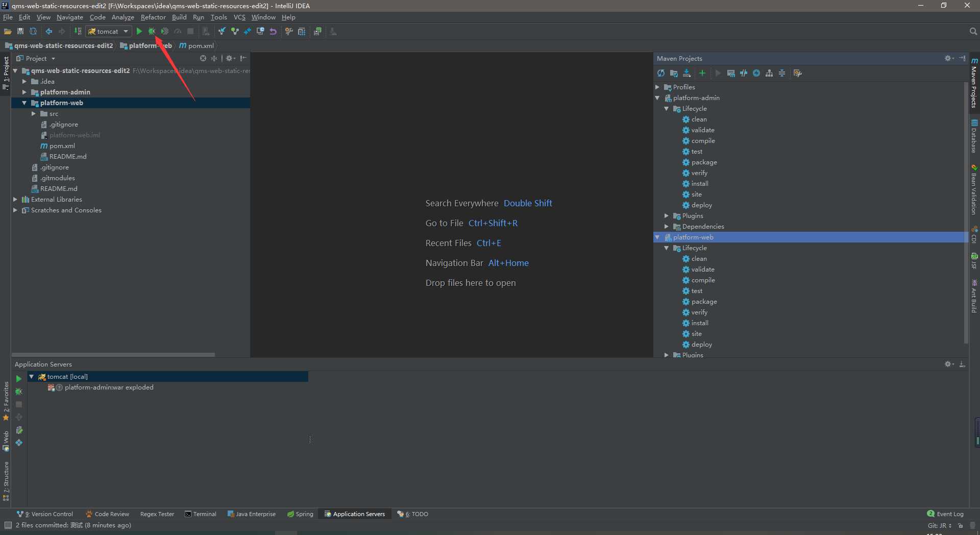This screenshot has width=980, height=535.
Task: Select .gitmodules file in Project tree
Action: [53, 178]
